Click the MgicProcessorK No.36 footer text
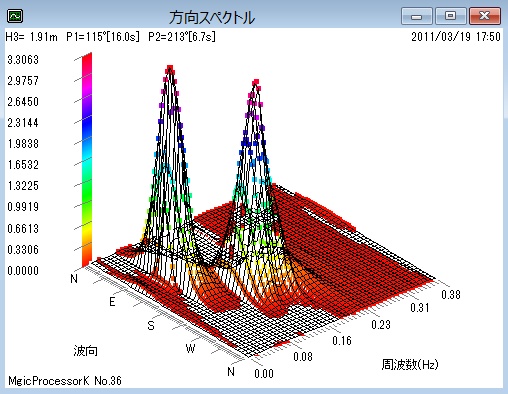Screen dimensions: 508x394 (65, 380)
